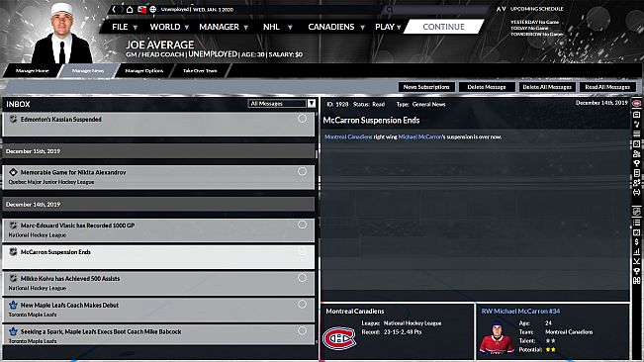
Task: Open the Mikko Koivu 500 Assists message
Action: pos(158,283)
